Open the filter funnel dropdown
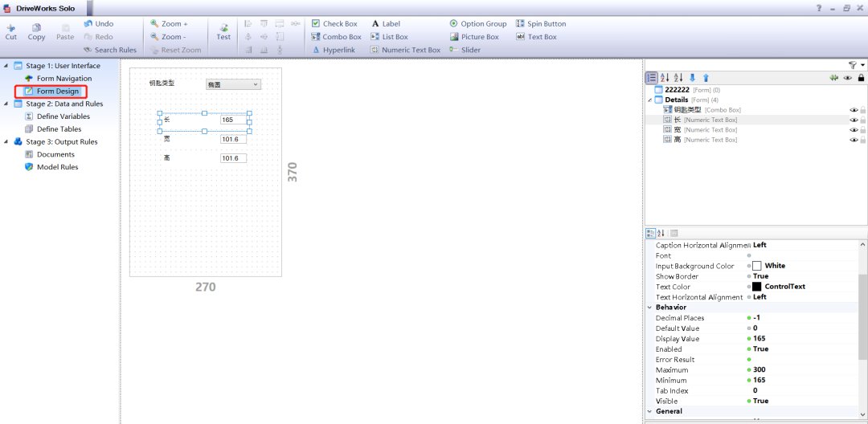 [x=856, y=65]
